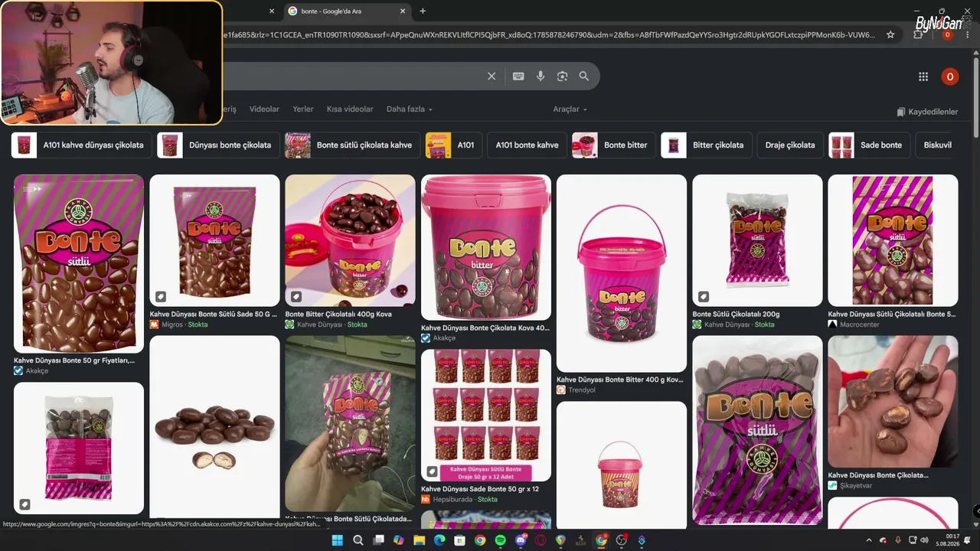Bookmark this page with the star icon
Screen dimensions: 980x551
tap(890, 34)
